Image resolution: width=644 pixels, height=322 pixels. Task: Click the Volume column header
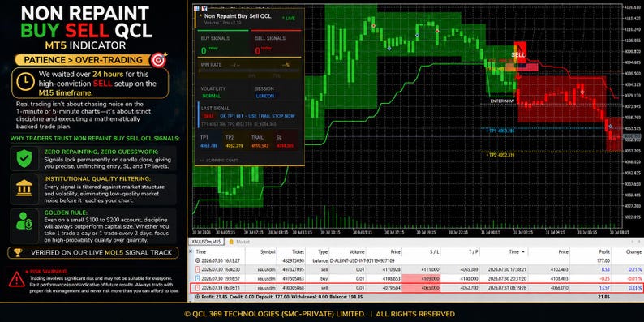[x=357, y=251]
